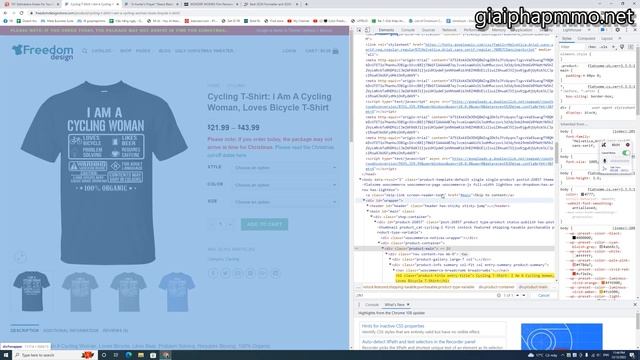Click the LOGIN link in header
The image size is (640, 360).
(289, 51)
